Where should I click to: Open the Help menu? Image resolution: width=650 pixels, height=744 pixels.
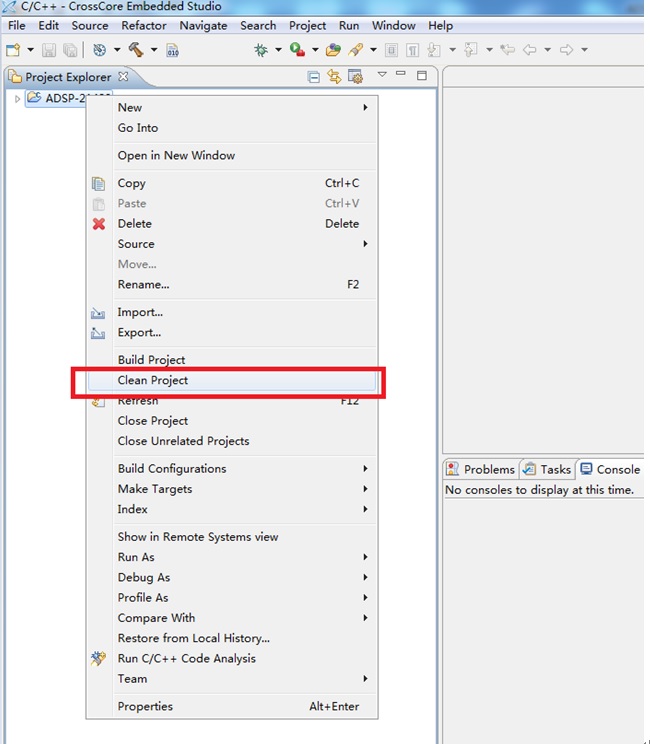[440, 26]
